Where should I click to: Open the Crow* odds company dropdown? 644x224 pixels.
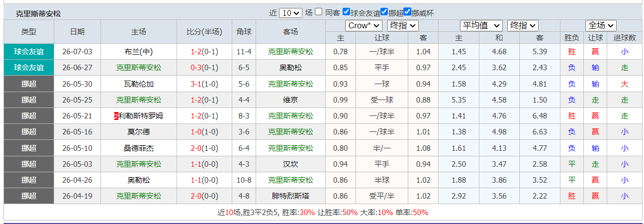[x=364, y=25]
